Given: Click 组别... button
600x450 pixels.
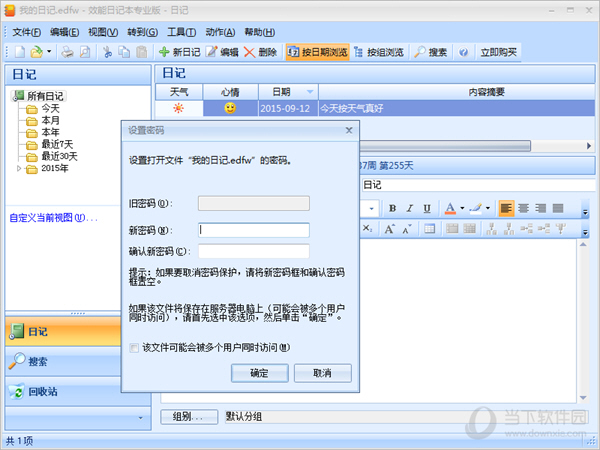Looking at the screenshot, I should tap(189, 417).
